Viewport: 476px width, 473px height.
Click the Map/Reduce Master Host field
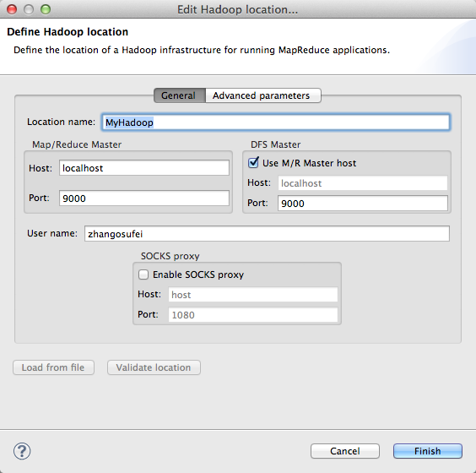tap(144, 168)
